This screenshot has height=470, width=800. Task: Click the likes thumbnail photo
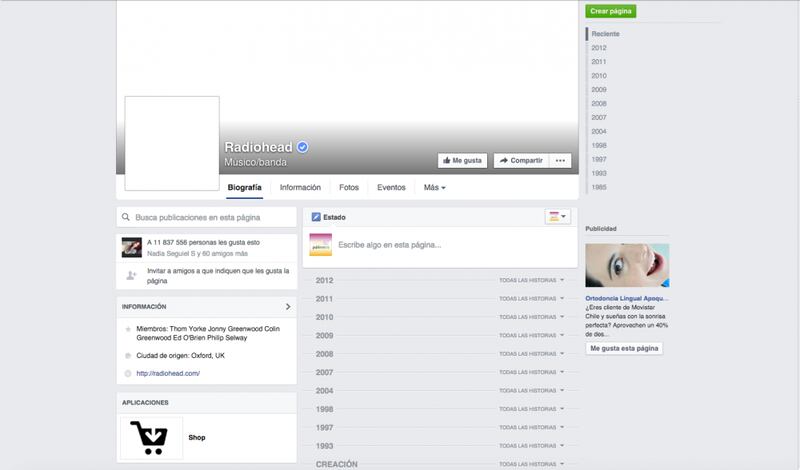[132, 248]
